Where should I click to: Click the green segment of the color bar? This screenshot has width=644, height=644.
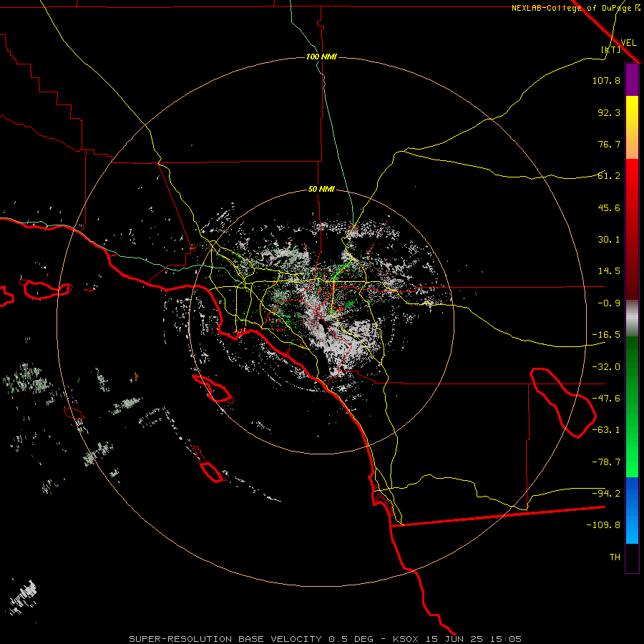632,406
